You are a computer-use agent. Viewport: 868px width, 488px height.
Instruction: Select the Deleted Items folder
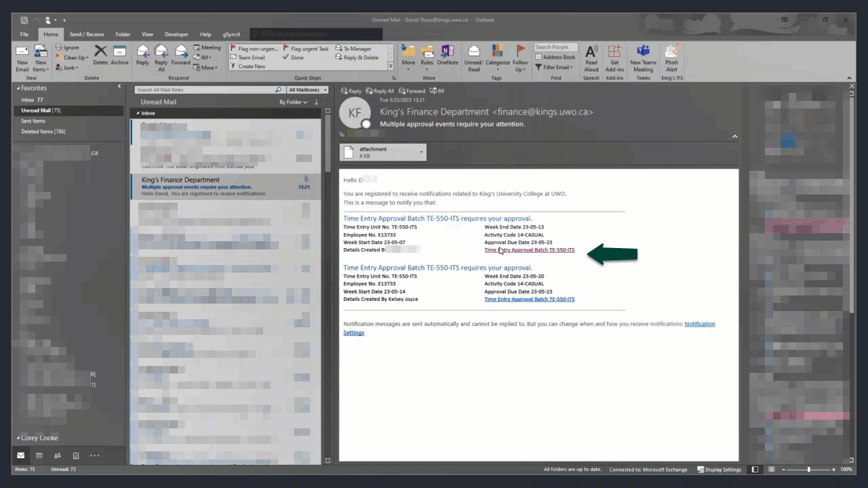coord(43,131)
